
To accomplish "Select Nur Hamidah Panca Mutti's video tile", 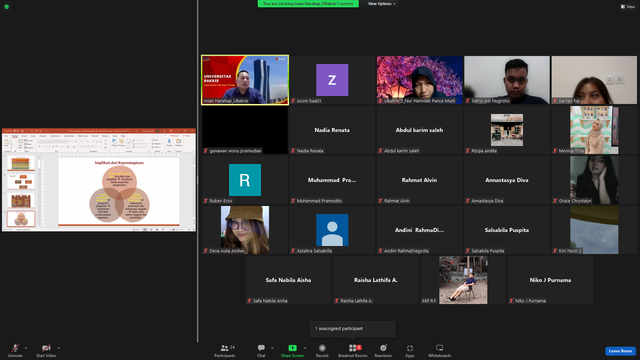I will pyautogui.click(x=420, y=80).
